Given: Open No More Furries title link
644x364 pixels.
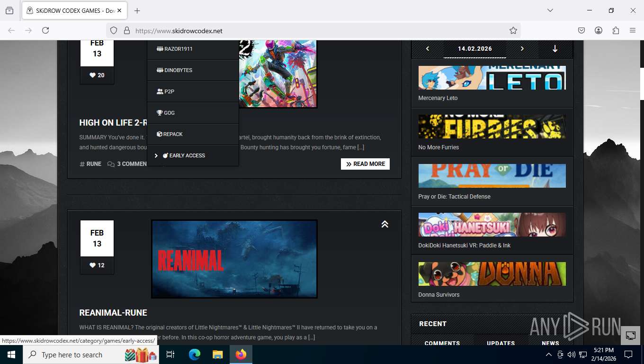Looking at the screenshot, I should (438, 147).
